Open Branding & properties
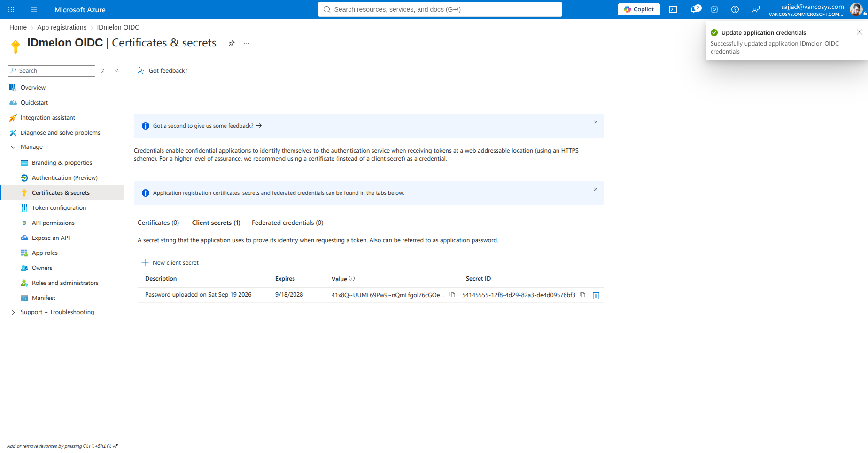Viewport: 868px width, 453px height. tap(62, 163)
